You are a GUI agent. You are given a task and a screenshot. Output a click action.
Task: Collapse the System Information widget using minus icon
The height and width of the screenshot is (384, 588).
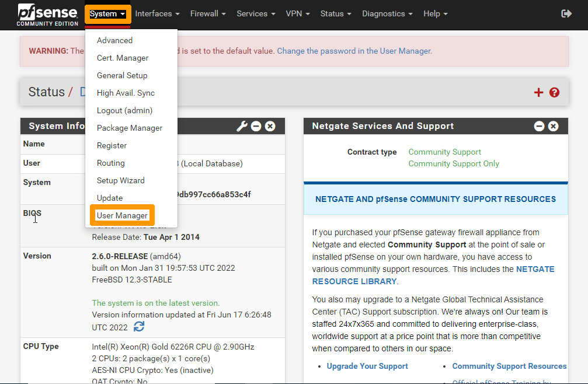(256, 126)
